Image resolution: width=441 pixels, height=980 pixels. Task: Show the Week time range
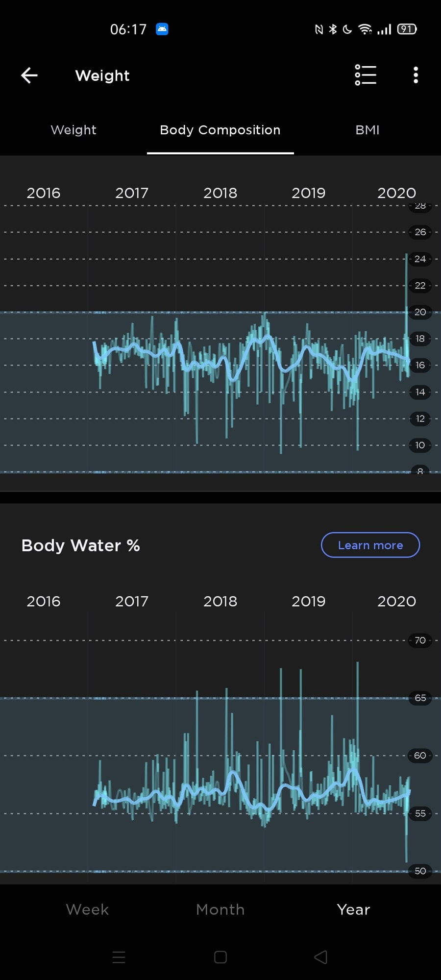pos(87,909)
